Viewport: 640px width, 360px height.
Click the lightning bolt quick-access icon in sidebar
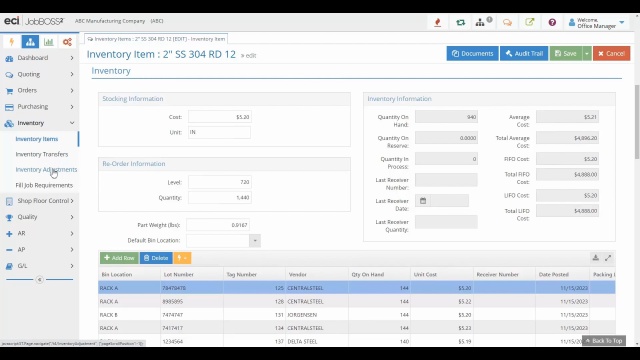11,42
